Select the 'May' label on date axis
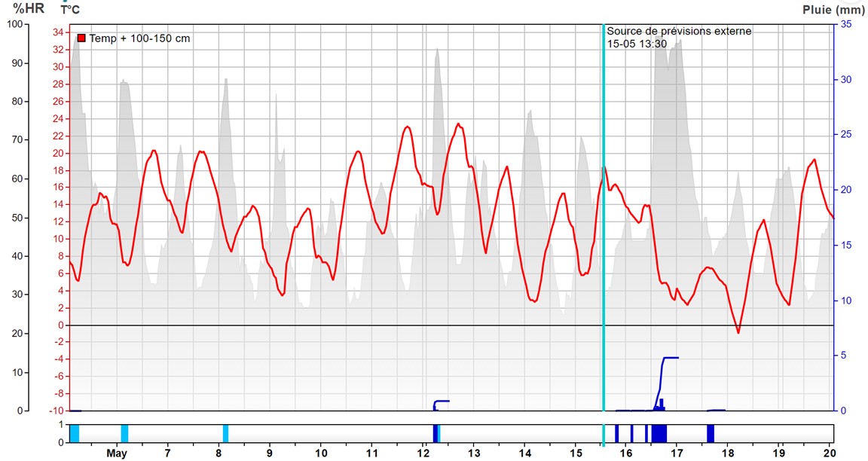Screen dimensions: 868x461 click(116, 453)
